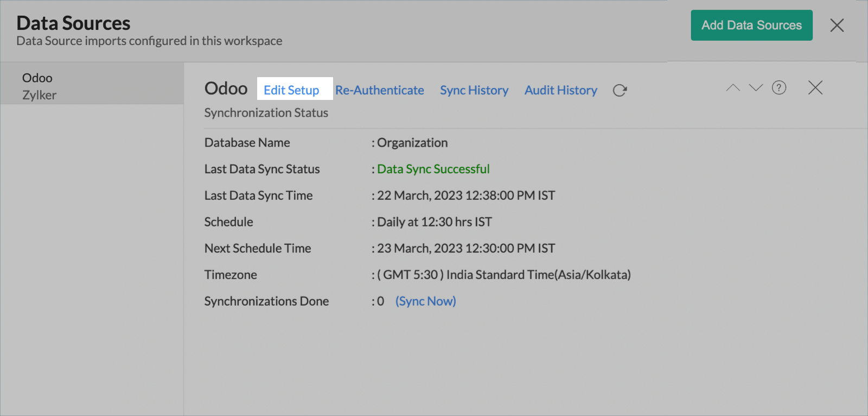This screenshot has height=416, width=868.
Task: Close the Data Sources dialog
Action: coord(837,26)
